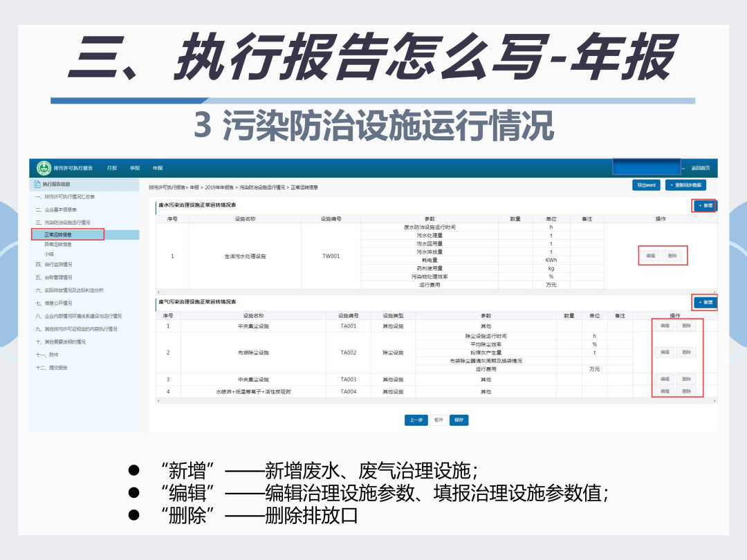The height and width of the screenshot is (560, 747).
Task: Open the 年报 menu tab
Action: click(158, 168)
